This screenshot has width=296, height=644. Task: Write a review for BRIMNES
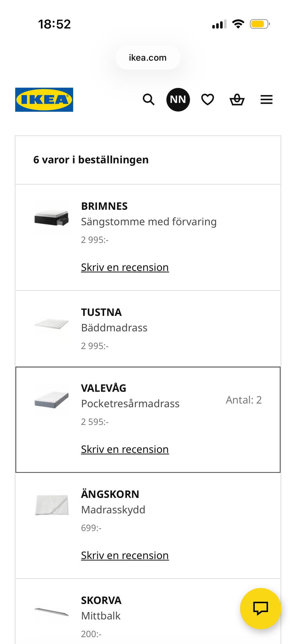pos(125,267)
